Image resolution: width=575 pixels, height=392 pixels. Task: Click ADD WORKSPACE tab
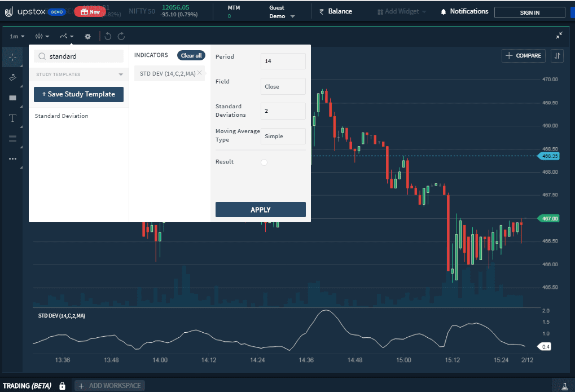109,386
